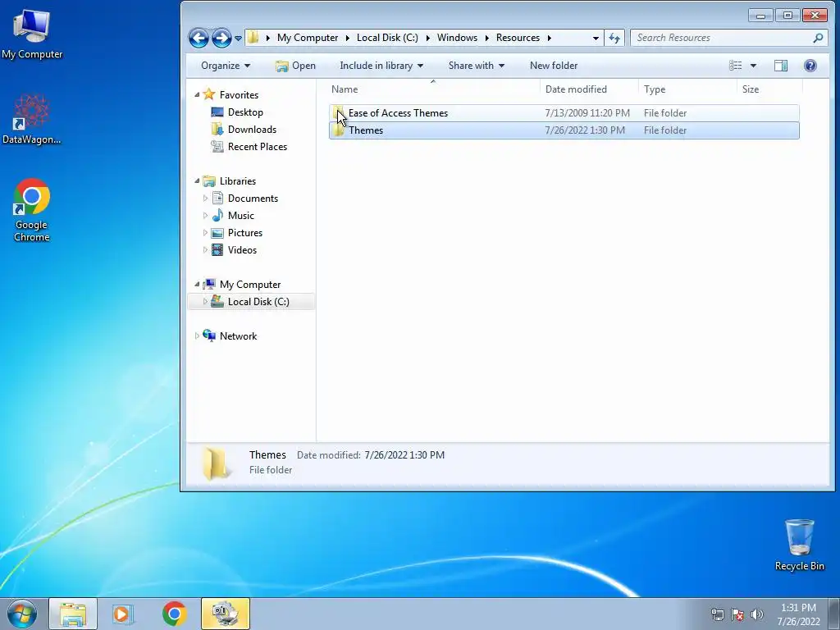Select Google Chrome desktop shortcut
This screenshot has width=840, height=630.
click(32, 210)
